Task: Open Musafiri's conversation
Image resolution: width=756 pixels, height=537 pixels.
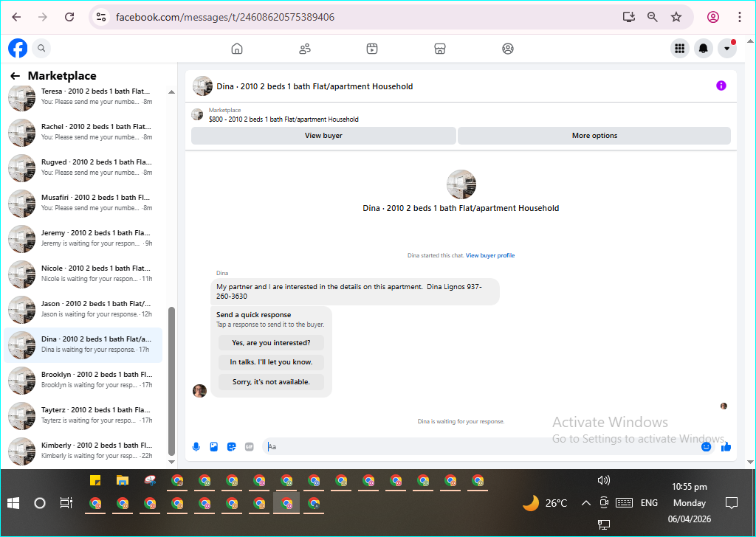Action: (83, 203)
